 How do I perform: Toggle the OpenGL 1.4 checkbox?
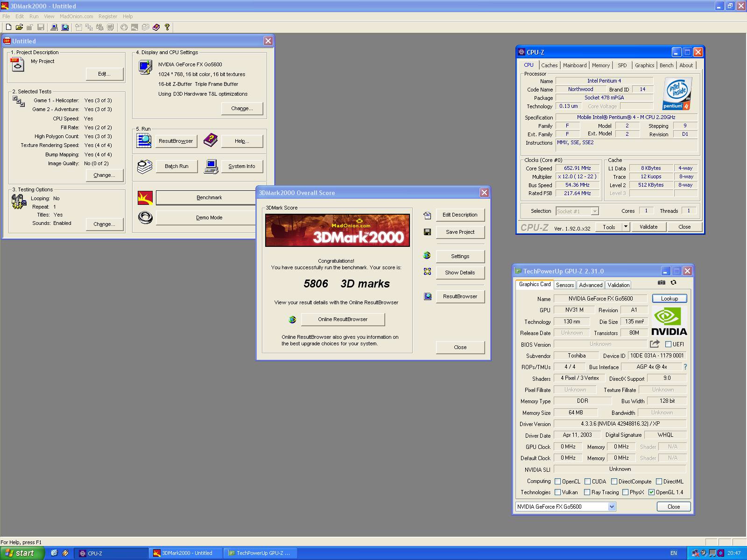pyautogui.click(x=651, y=492)
